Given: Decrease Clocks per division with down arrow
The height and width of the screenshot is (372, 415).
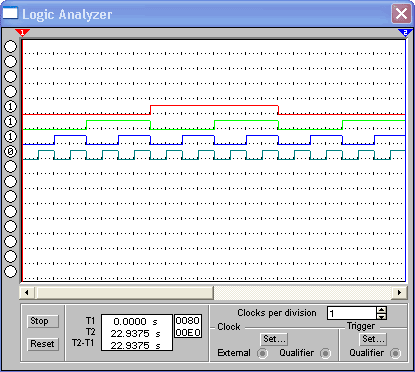Looking at the screenshot, I should pos(382,316).
